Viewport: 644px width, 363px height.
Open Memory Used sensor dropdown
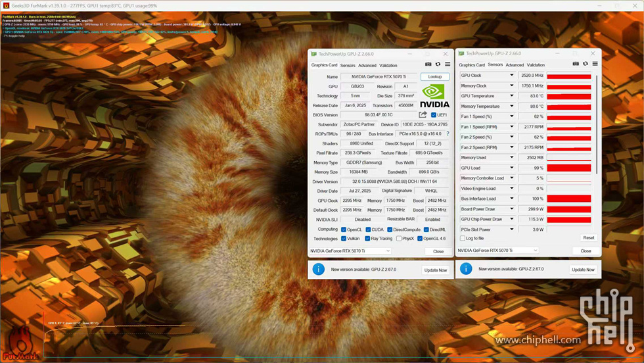[x=511, y=157]
